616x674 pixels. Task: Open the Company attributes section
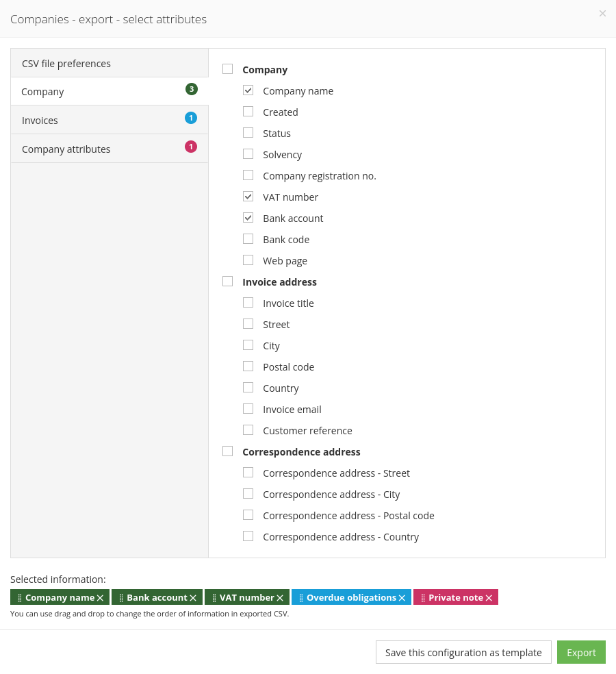pos(110,148)
